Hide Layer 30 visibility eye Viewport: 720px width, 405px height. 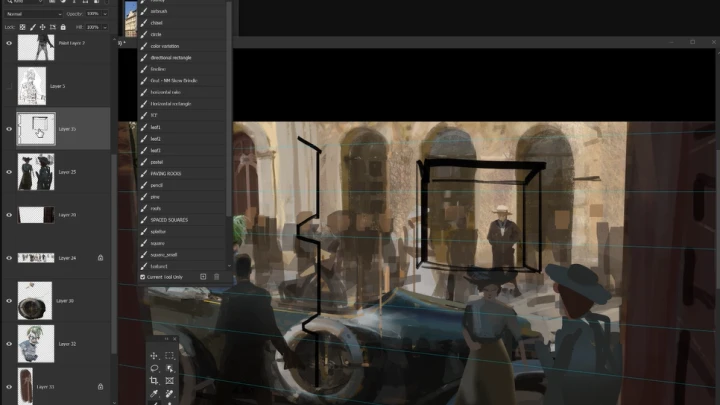point(9,301)
